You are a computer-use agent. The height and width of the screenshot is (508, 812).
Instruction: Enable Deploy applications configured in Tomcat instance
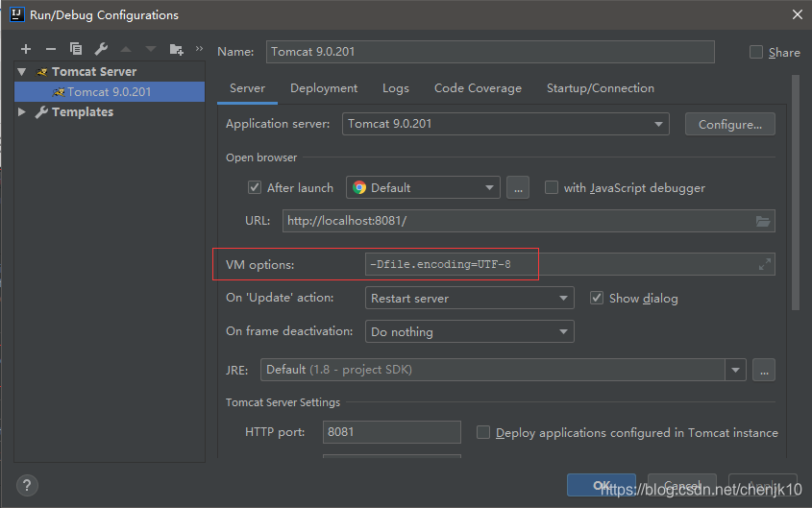point(483,432)
